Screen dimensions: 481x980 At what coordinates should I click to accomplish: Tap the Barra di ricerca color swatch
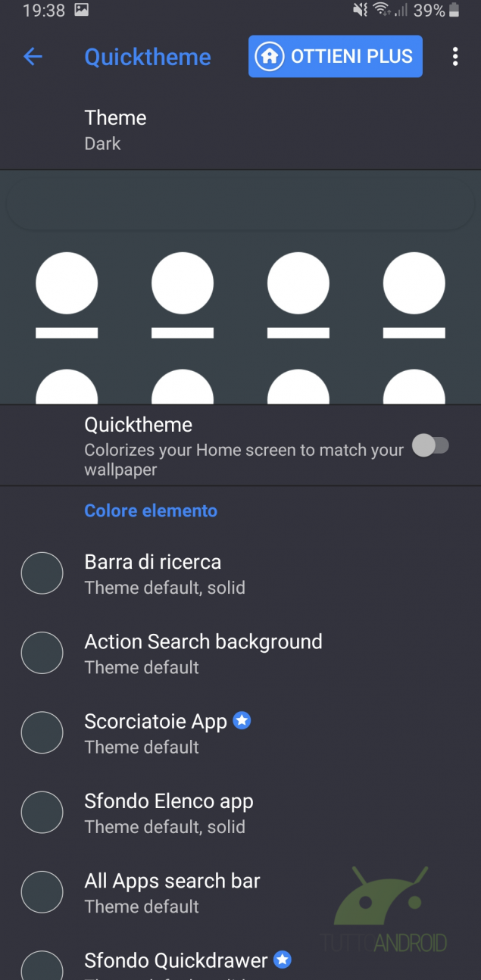(x=42, y=573)
